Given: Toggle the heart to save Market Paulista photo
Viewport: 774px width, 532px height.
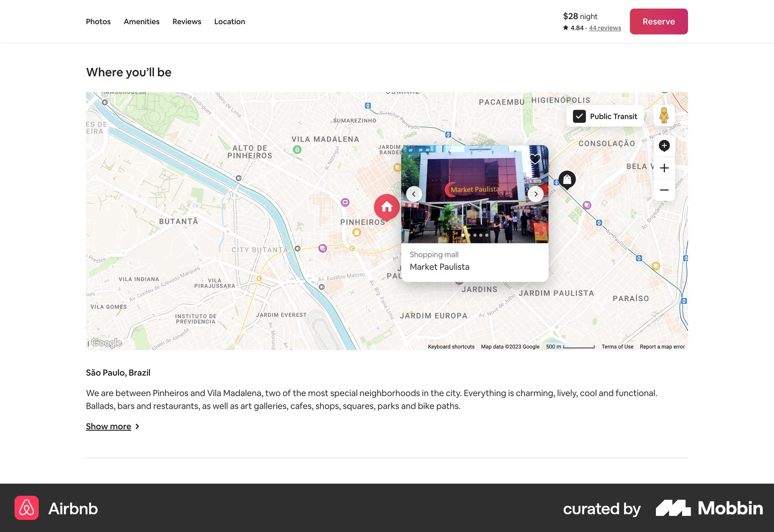Looking at the screenshot, I should click(534, 159).
